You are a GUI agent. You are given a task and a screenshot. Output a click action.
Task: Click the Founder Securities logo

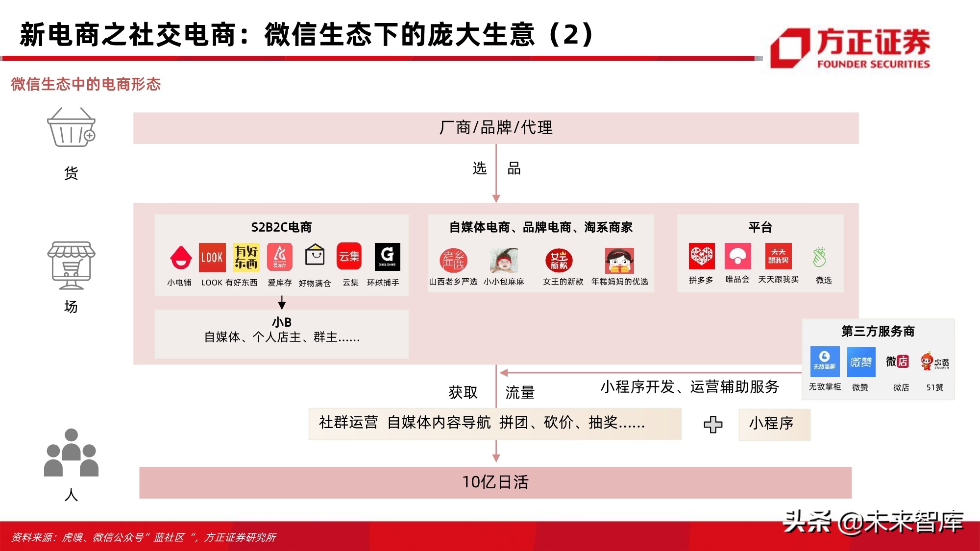click(x=850, y=48)
